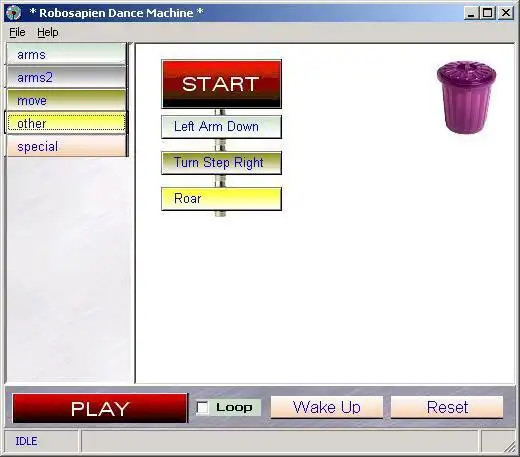The width and height of the screenshot is (520, 457).
Task: Select the Turn Step Right block
Action: coord(221,163)
